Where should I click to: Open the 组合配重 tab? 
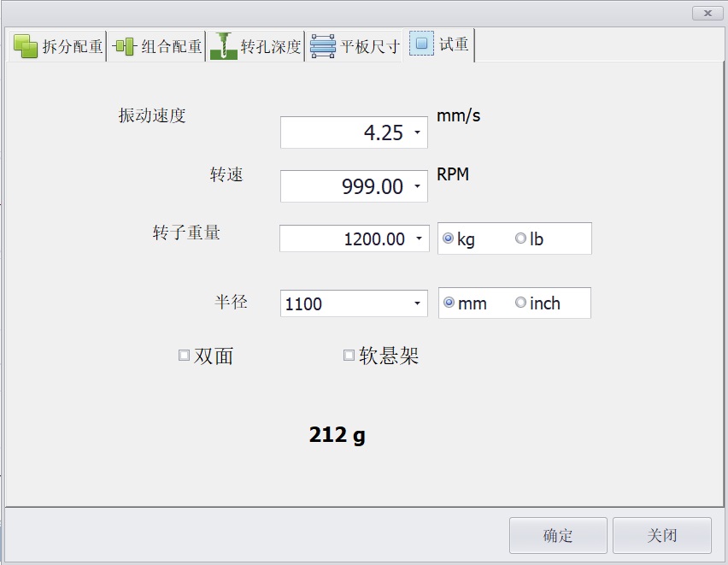pos(157,46)
